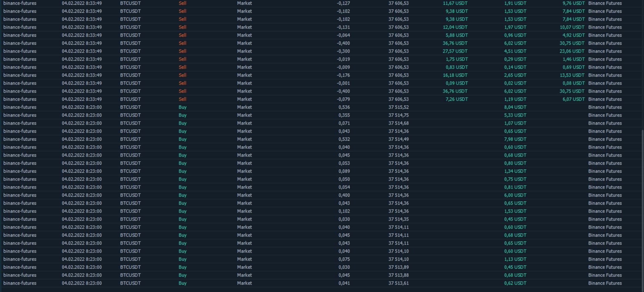The width and height of the screenshot is (644, 292).
Task: Click the profit value 7,26 USDT
Action: point(457,99)
